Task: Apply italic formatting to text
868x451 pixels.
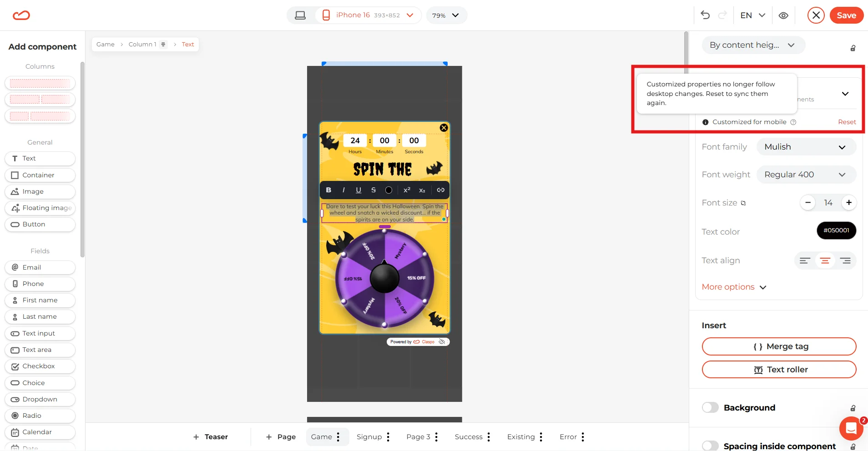Action: 343,190
